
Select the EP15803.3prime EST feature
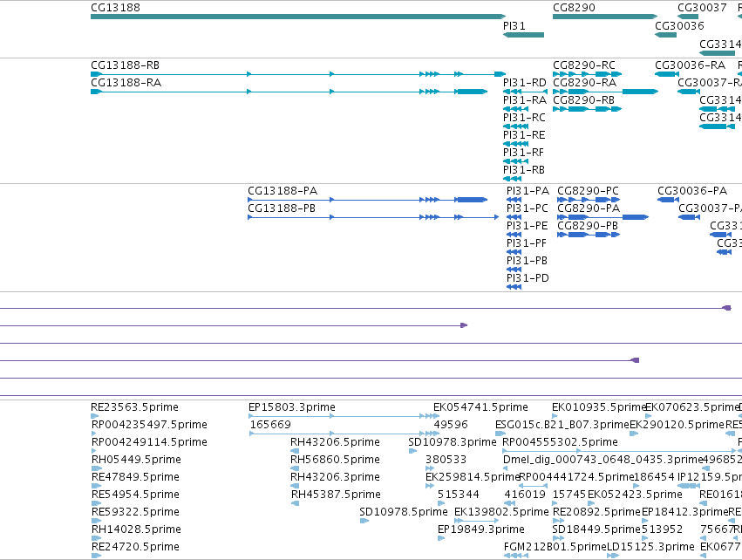click(344, 417)
